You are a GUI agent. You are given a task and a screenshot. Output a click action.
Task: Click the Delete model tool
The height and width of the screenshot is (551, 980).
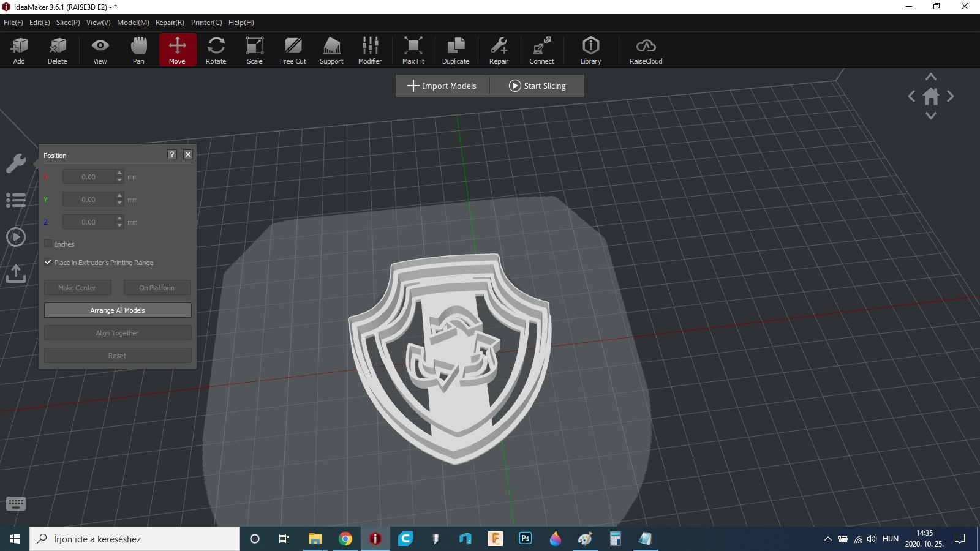point(57,50)
